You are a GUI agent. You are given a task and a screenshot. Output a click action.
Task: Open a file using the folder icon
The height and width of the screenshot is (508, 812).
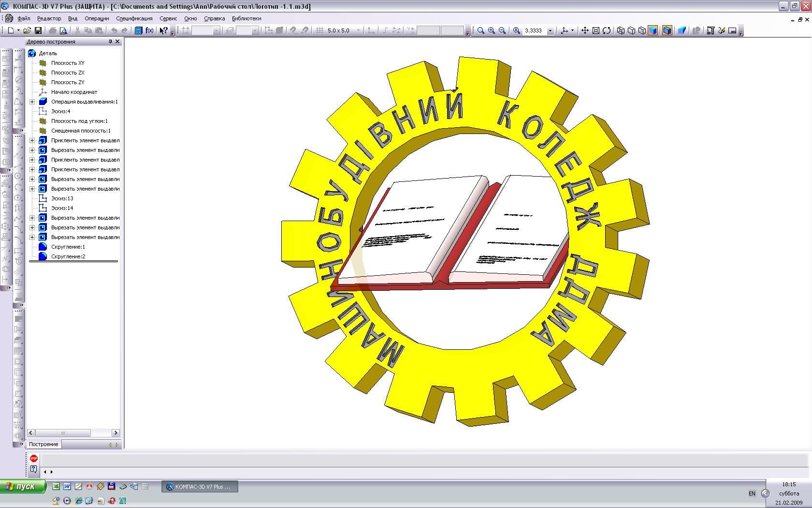click(x=28, y=30)
